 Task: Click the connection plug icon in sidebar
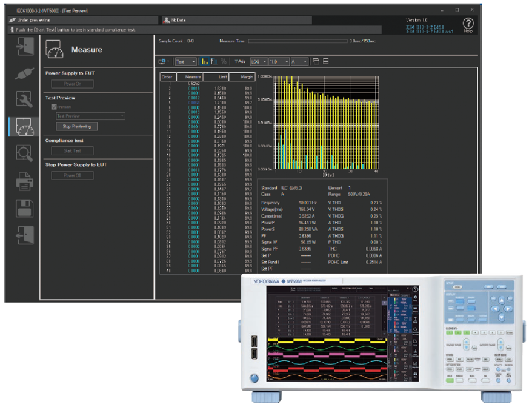[x=24, y=73]
